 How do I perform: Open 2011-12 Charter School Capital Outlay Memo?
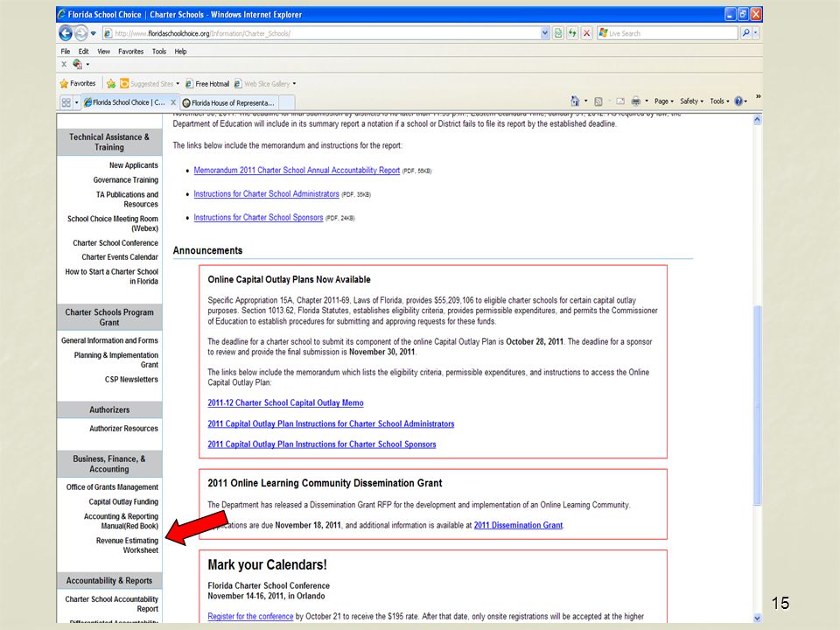[285, 402]
